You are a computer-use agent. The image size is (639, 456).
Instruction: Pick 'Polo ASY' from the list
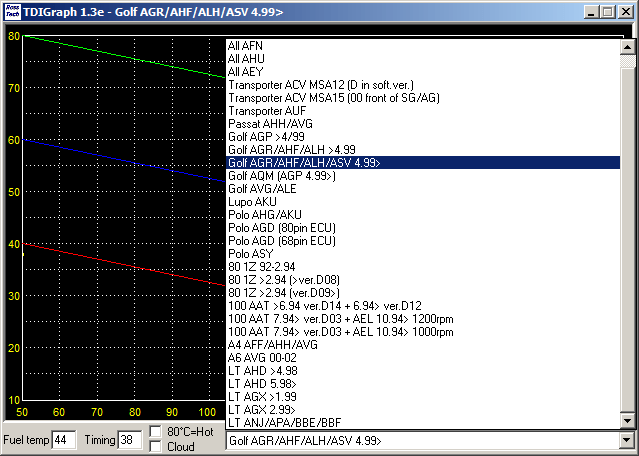[423, 254]
